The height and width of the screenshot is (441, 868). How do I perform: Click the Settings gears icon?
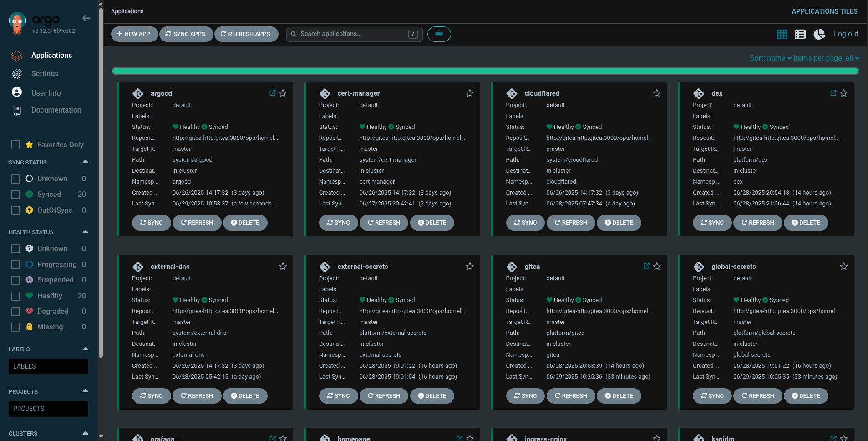(17, 74)
